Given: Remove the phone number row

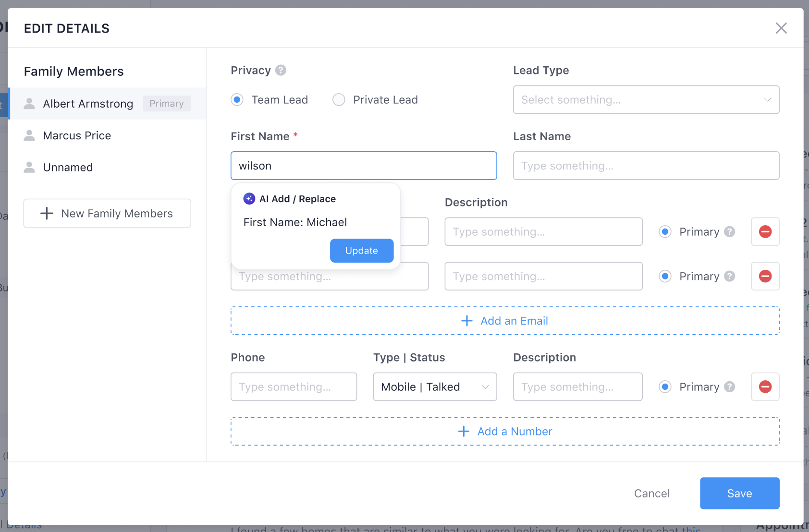Looking at the screenshot, I should pyautogui.click(x=765, y=387).
